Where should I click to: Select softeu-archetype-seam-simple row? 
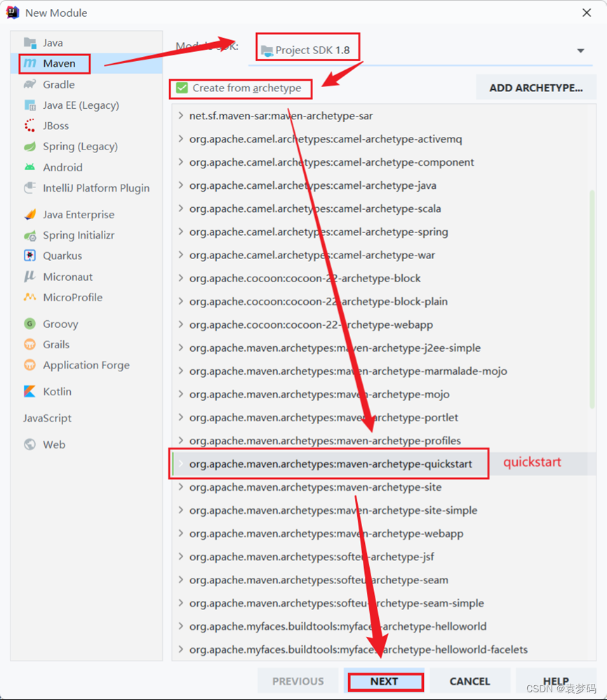tap(385, 603)
